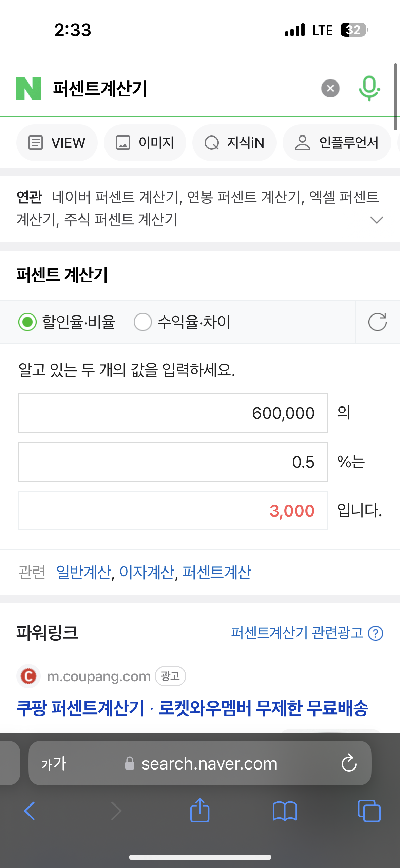Tap the green Naver N logo
The image size is (400, 868).
28,89
